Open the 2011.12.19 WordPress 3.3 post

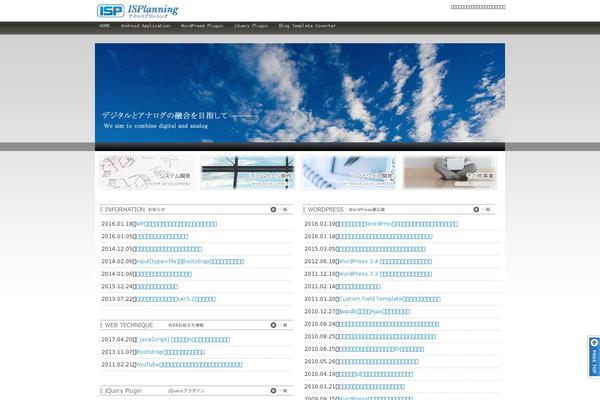pos(385,274)
